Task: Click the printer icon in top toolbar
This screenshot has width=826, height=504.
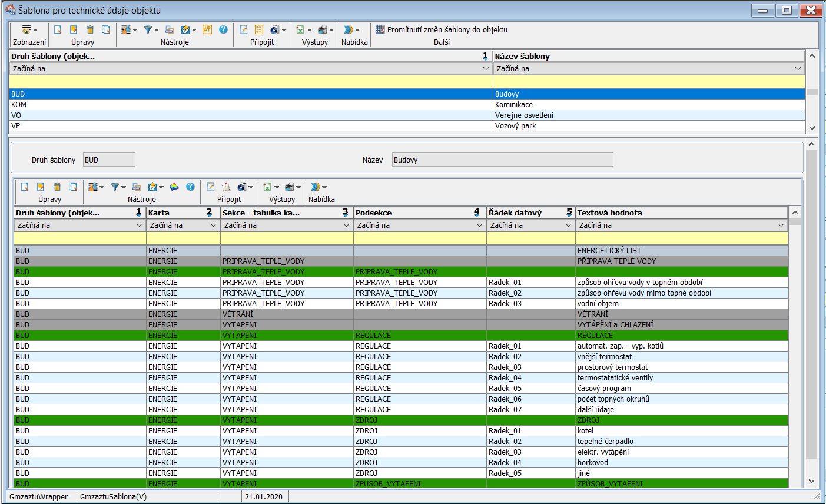Action: point(323,30)
